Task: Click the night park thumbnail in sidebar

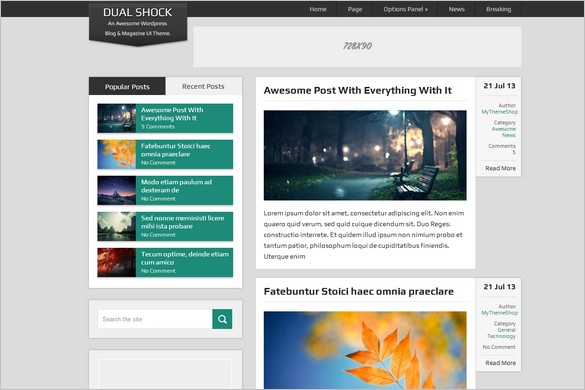Action: click(117, 118)
